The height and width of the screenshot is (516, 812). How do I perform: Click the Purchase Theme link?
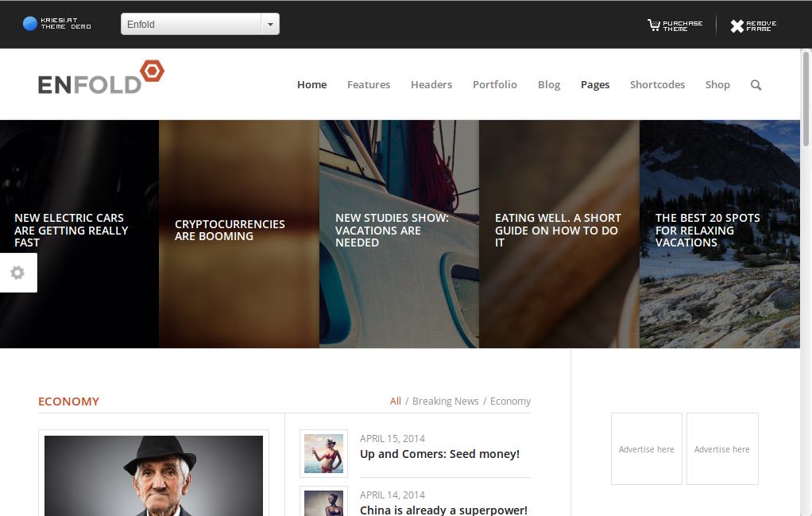[x=675, y=25]
